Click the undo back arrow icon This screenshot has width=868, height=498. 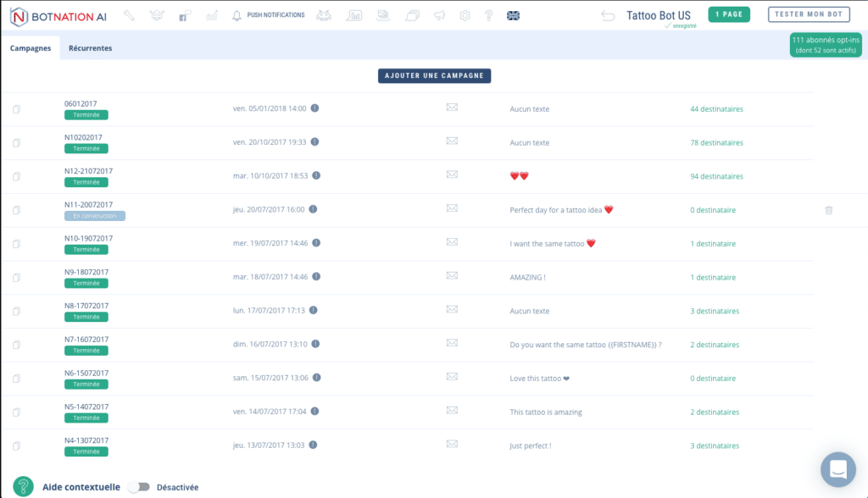[608, 15]
